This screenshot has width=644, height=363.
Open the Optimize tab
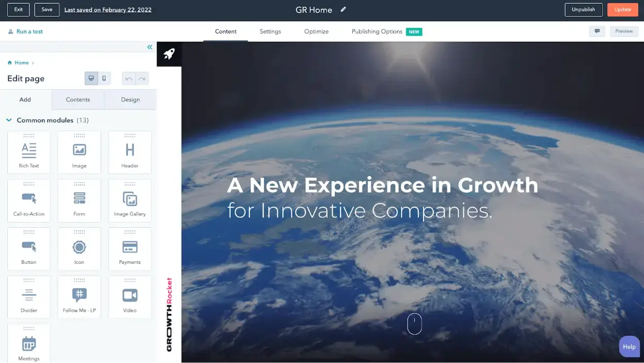pos(316,31)
